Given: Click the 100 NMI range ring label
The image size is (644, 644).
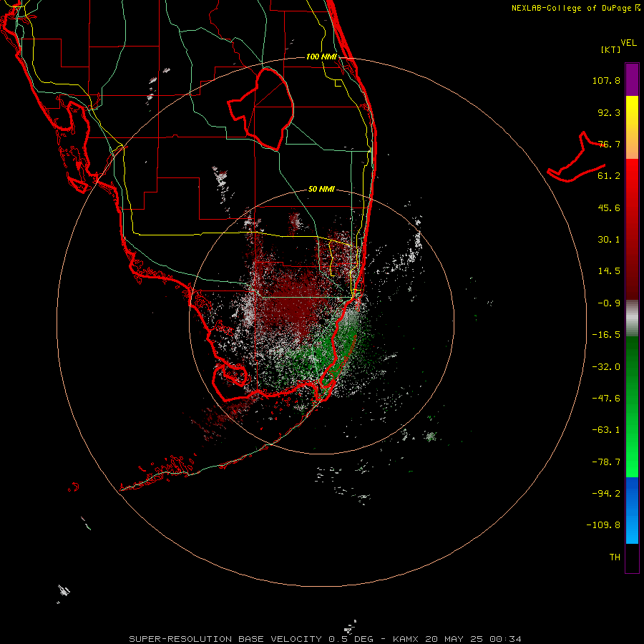Looking at the screenshot, I should coord(321,57).
